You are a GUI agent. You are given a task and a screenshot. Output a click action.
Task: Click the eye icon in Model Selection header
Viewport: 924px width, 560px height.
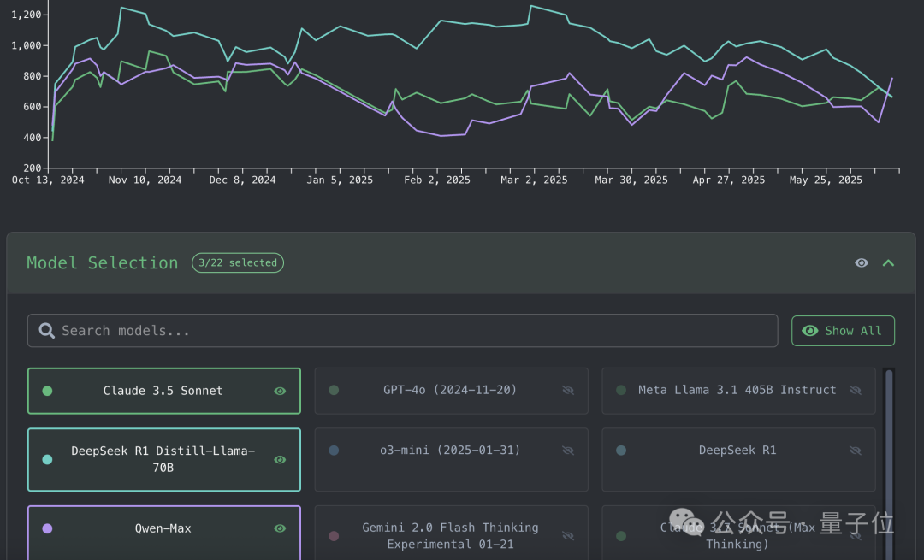pyautogui.click(x=862, y=263)
